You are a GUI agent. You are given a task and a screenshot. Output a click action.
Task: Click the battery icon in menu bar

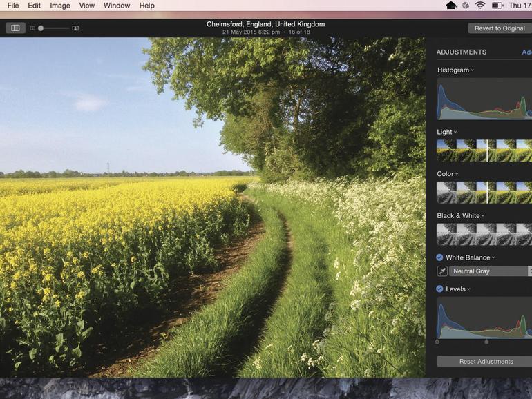click(497, 6)
